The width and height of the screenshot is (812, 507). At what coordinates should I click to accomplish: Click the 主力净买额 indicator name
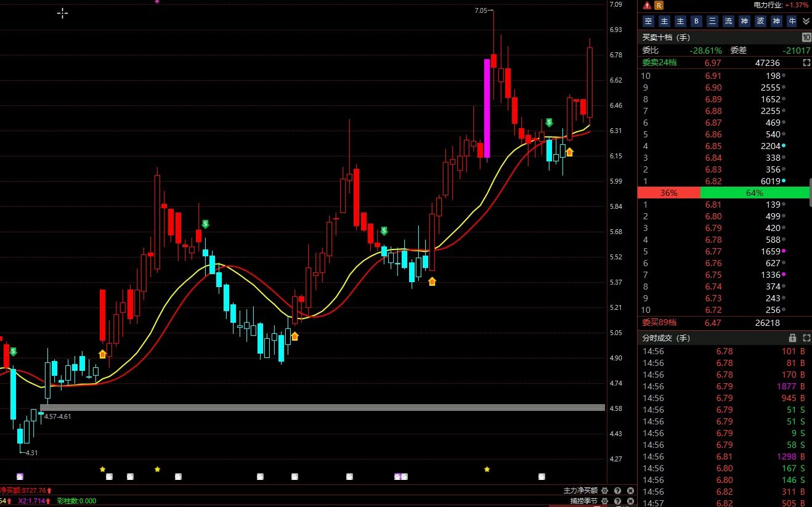580,490
